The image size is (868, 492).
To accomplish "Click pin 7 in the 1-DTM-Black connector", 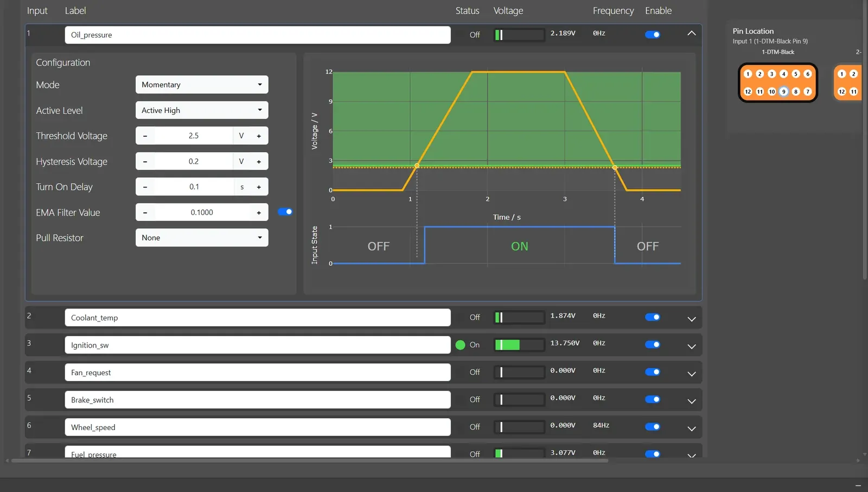I will point(808,92).
